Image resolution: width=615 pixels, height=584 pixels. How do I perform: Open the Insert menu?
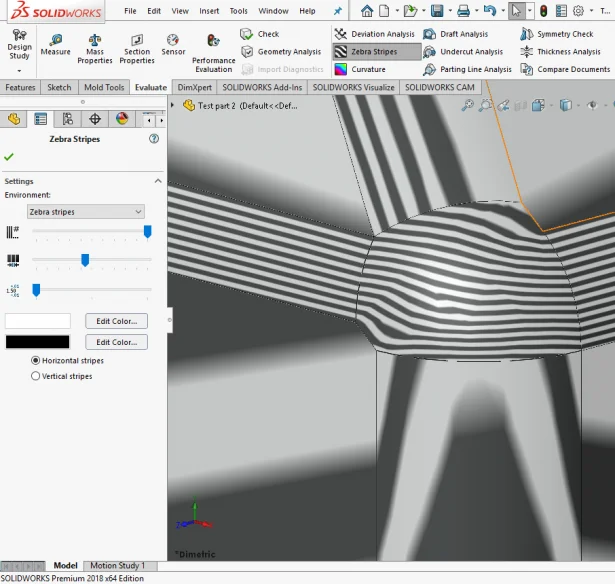tap(209, 11)
